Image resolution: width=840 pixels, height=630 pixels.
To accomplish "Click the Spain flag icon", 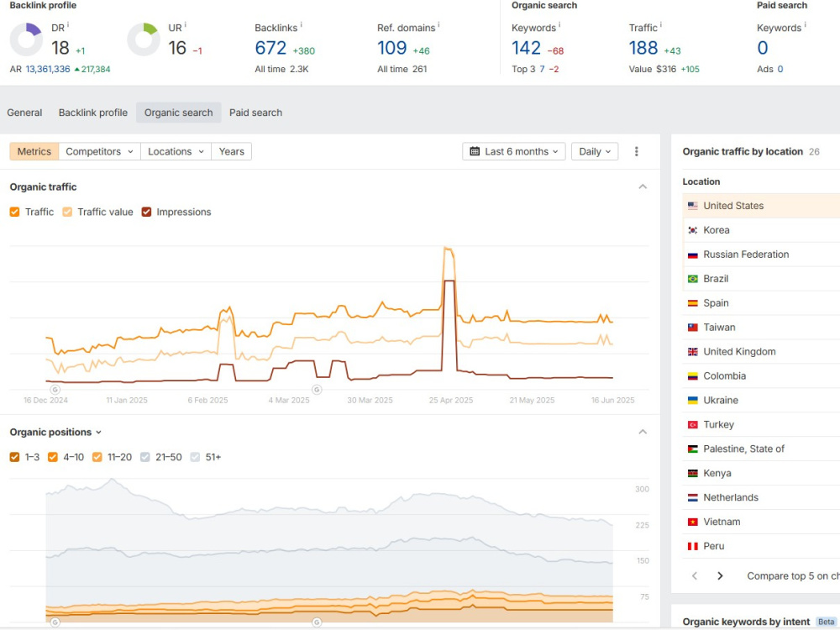I will tap(693, 303).
